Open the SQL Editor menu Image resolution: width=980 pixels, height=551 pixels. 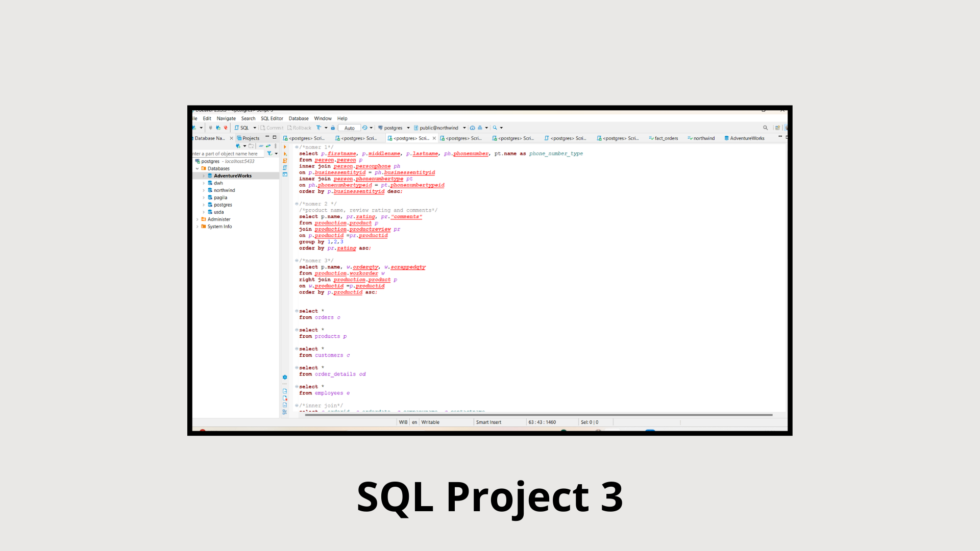(272, 118)
